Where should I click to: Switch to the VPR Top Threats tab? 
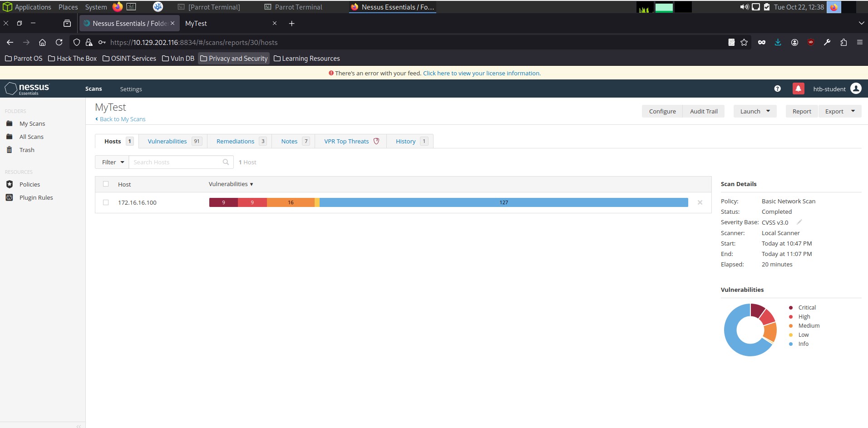pyautogui.click(x=351, y=141)
